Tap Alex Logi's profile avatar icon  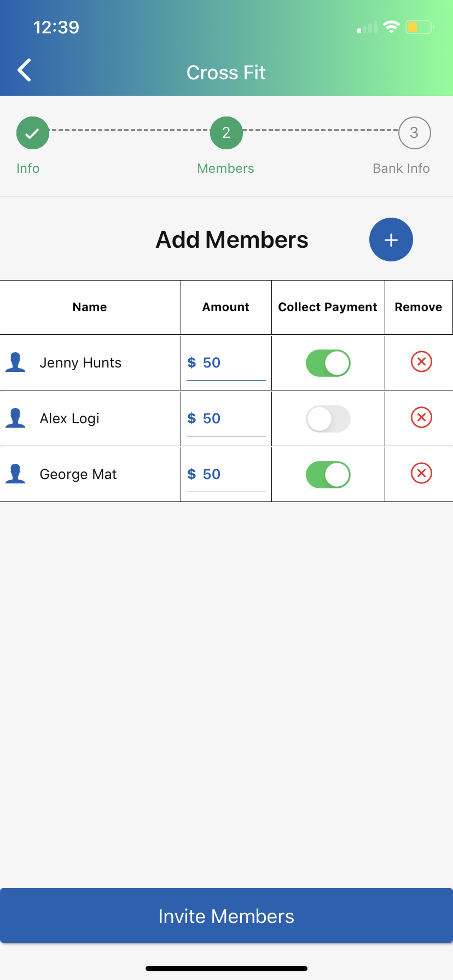(15, 418)
